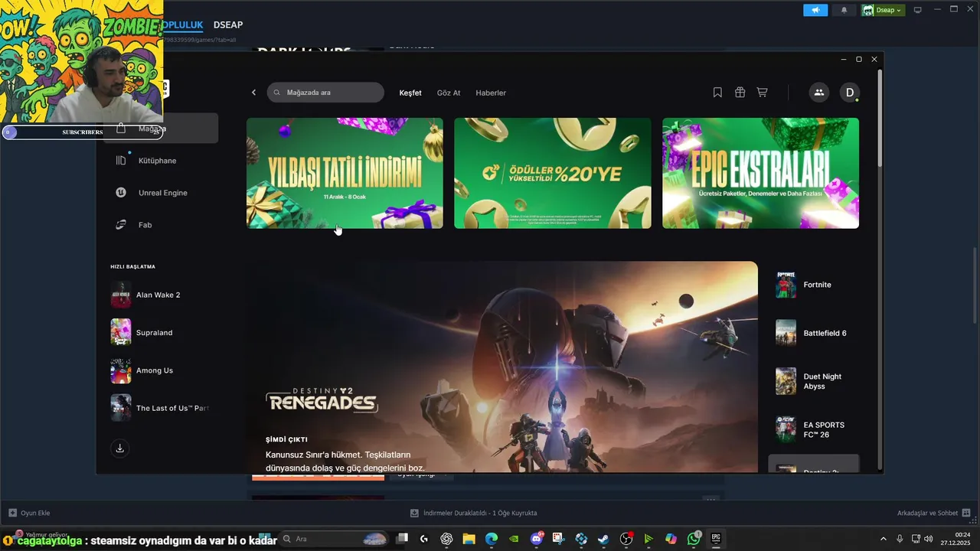The height and width of the screenshot is (551, 980).
Task: Switch to the Haberler tab
Action: pos(491,93)
